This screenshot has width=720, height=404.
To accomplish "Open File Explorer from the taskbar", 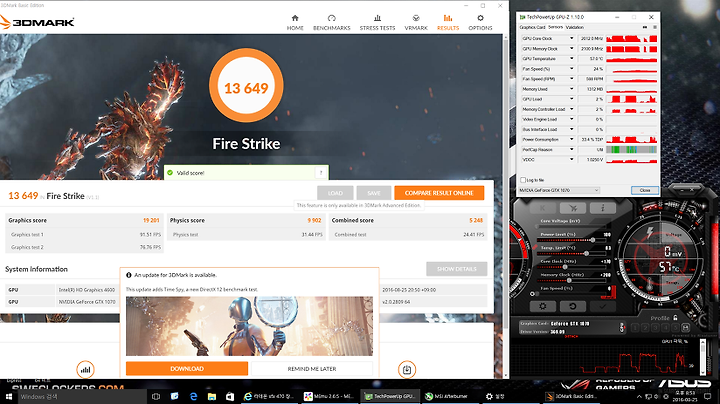I will pos(211,396).
